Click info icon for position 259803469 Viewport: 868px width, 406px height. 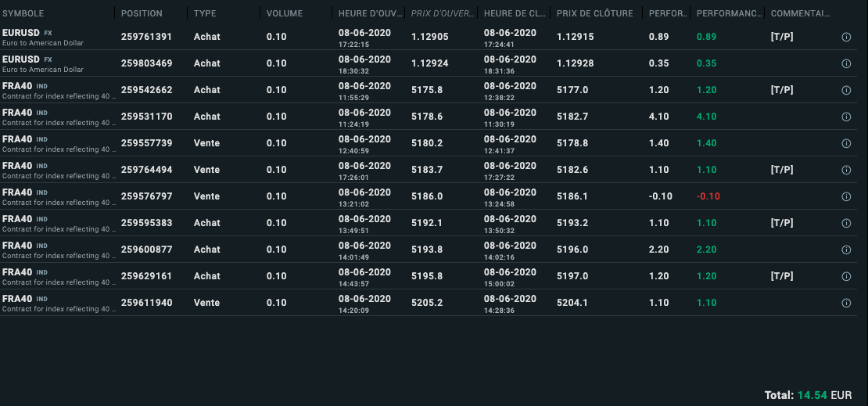coord(846,64)
